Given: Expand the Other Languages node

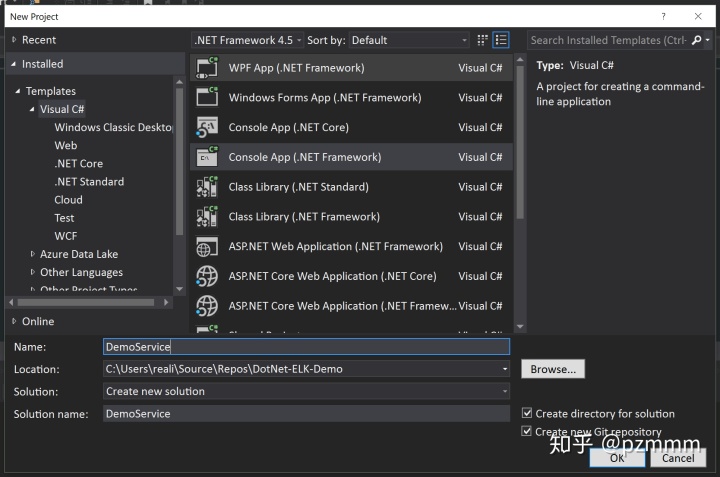Looking at the screenshot, I should coord(32,272).
